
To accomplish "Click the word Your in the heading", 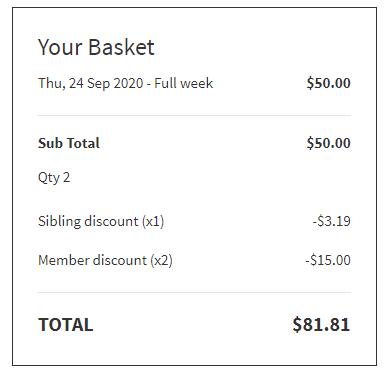I will click(x=60, y=47).
